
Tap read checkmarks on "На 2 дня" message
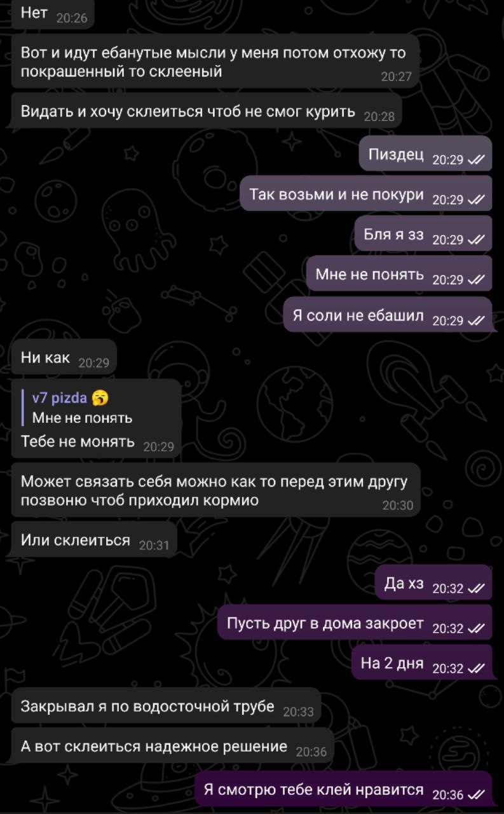(476, 669)
